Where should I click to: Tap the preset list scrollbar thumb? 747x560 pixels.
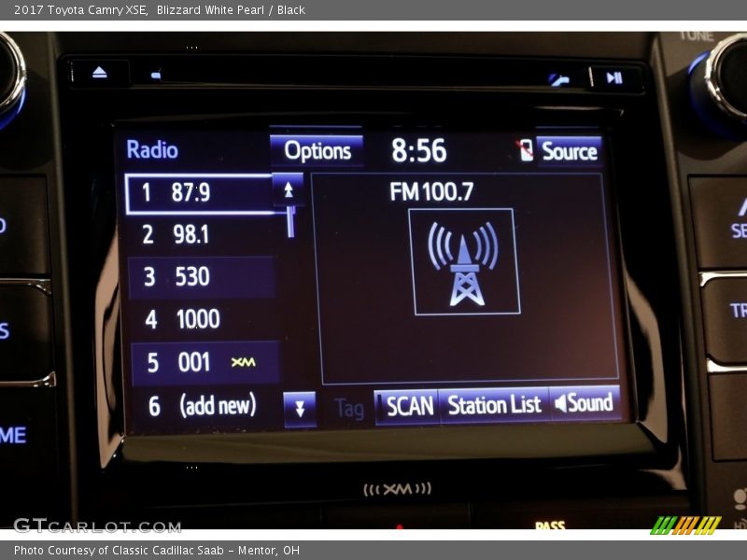coord(291,222)
